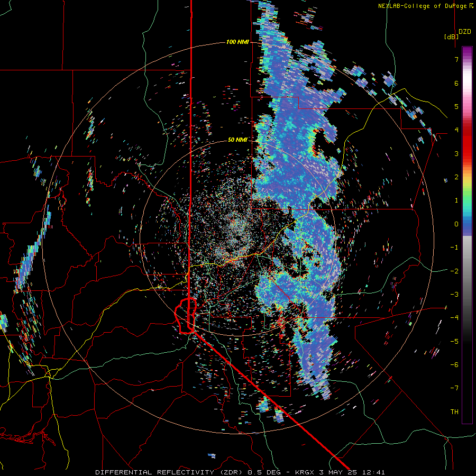This screenshot has height=476, width=476.
Task: Click the 2 value on the color scale
Action: [456, 177]
